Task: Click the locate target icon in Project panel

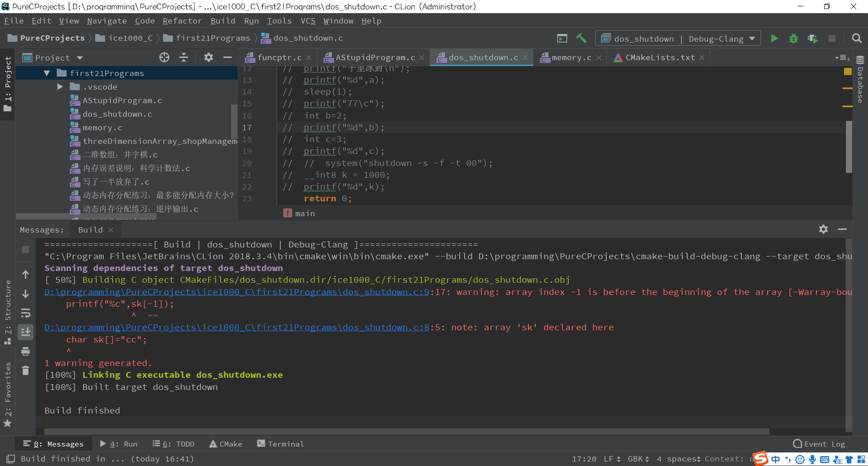Action: pos(165,57)
